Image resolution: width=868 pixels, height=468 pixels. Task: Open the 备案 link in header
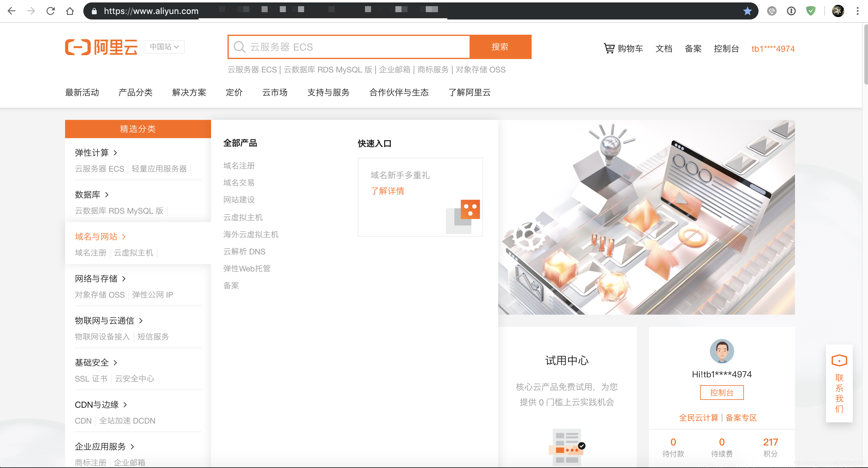point(693,49)
